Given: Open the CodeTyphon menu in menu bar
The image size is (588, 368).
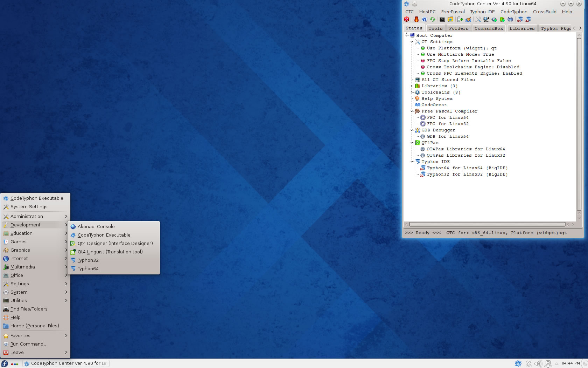Looking at the screenshot, I should (x=514, y=12).
